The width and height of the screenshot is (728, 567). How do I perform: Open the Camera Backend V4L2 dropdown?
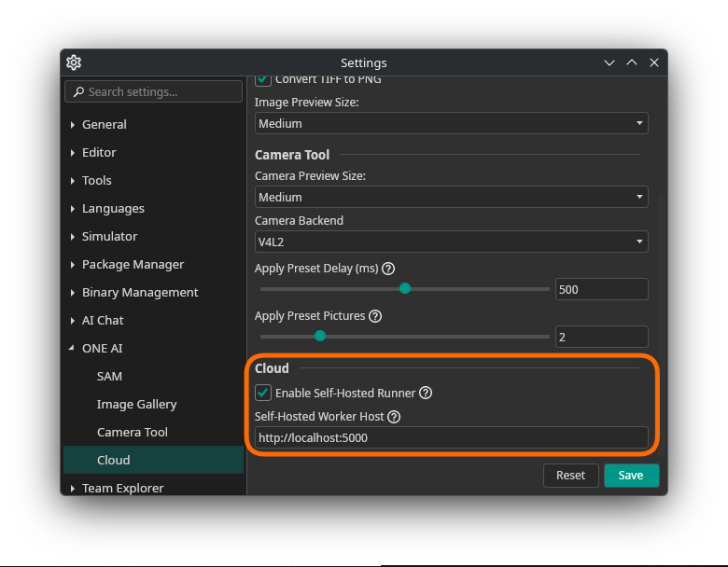[x=451, y=242]
